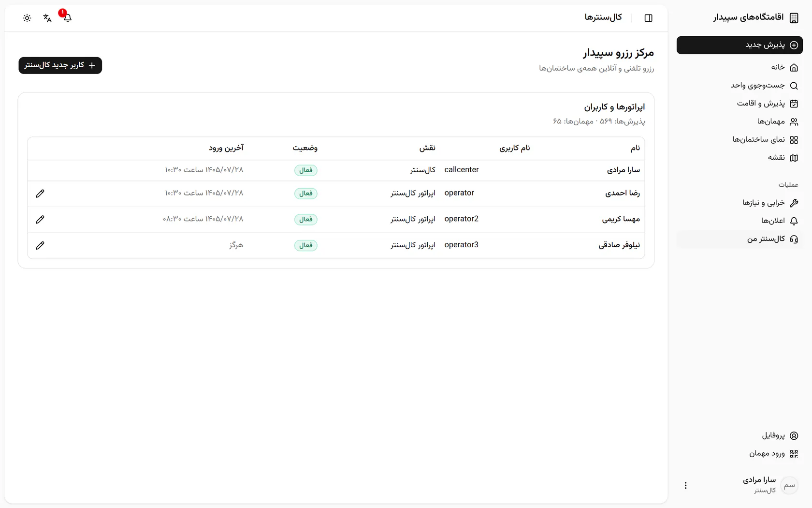812x508 pixels.
Task: Click the language translate icon
Action: pyautogui.click(x=47, y=18)
